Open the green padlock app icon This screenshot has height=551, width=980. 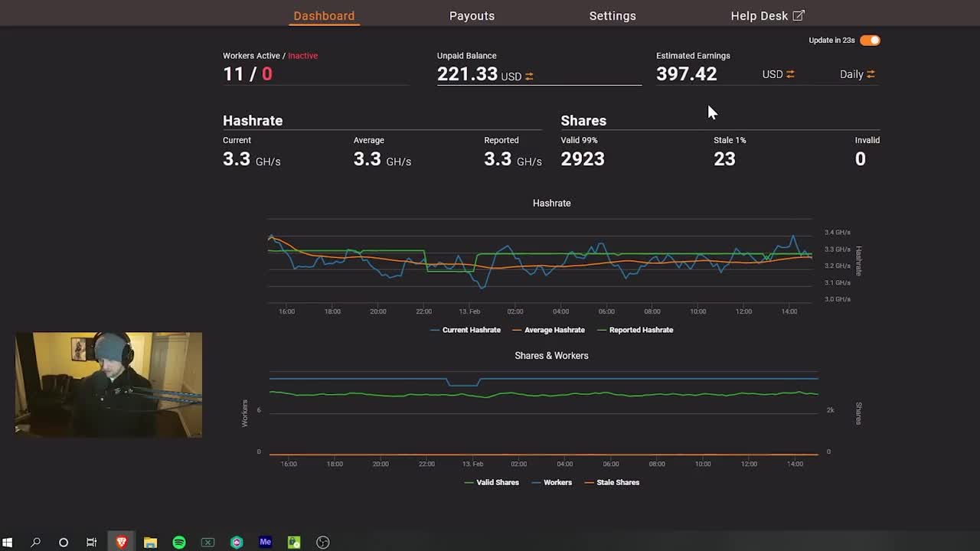tap(294, 542)
